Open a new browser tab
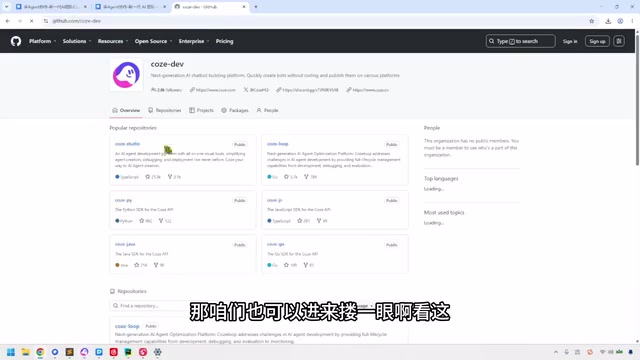The height and width of the screenshot is (360, 640). click(x=256, y=7)
